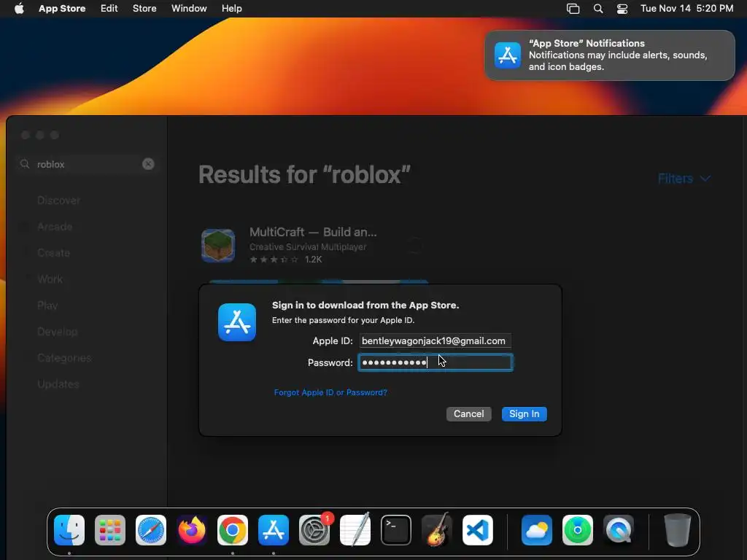
Task: Select Discover in the sidebar
Action: coord(58,201)
